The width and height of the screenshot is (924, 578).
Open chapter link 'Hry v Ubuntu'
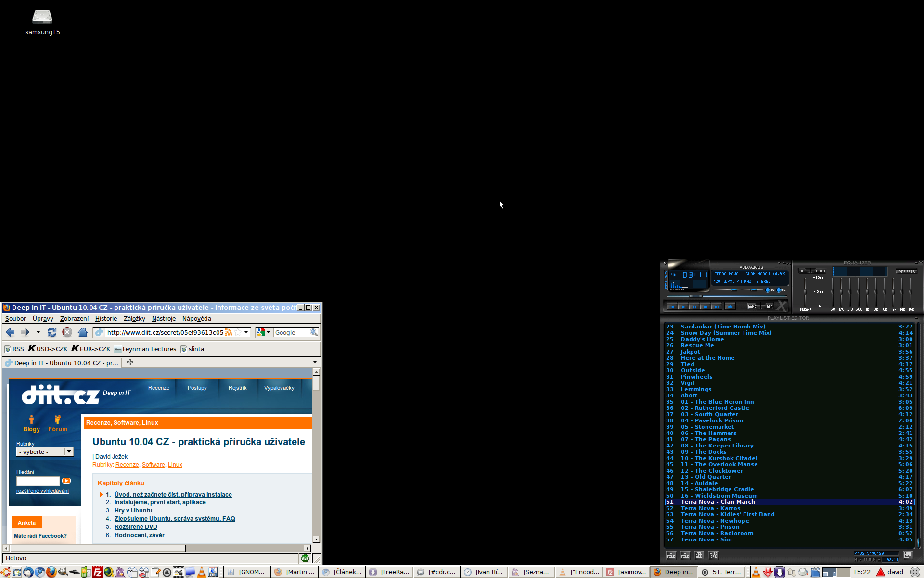point(133,511)
